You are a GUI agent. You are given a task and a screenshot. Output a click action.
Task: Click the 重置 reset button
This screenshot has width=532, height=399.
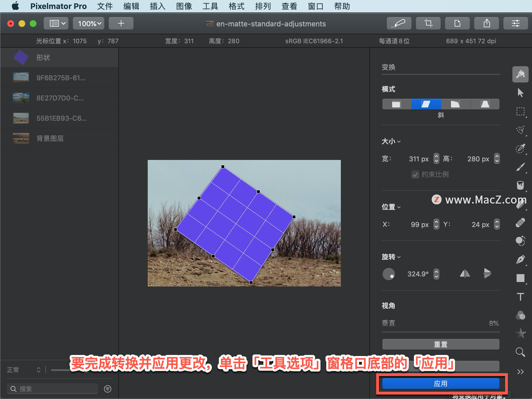(441, 344)
